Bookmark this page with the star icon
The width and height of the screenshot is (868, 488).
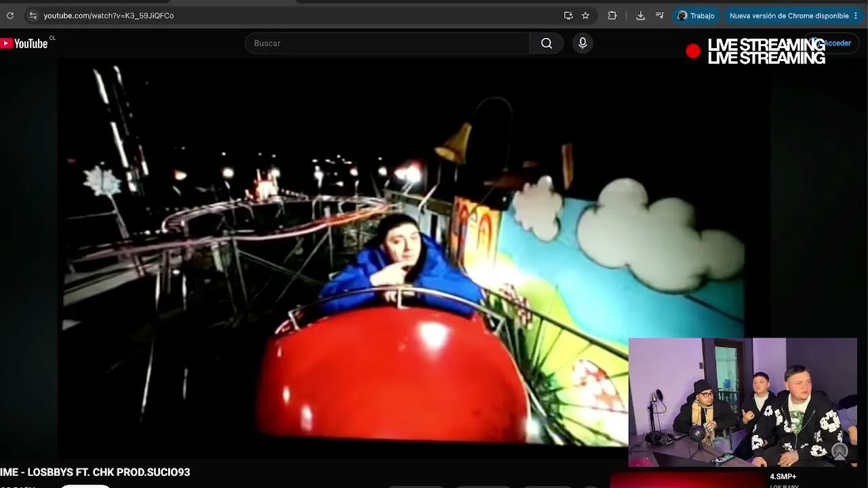coord(585,16)
